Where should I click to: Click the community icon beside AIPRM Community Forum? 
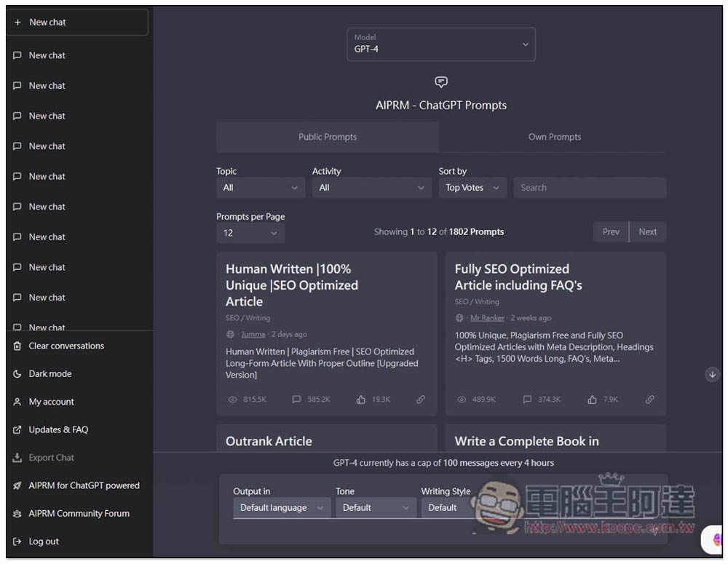[17, 513]
